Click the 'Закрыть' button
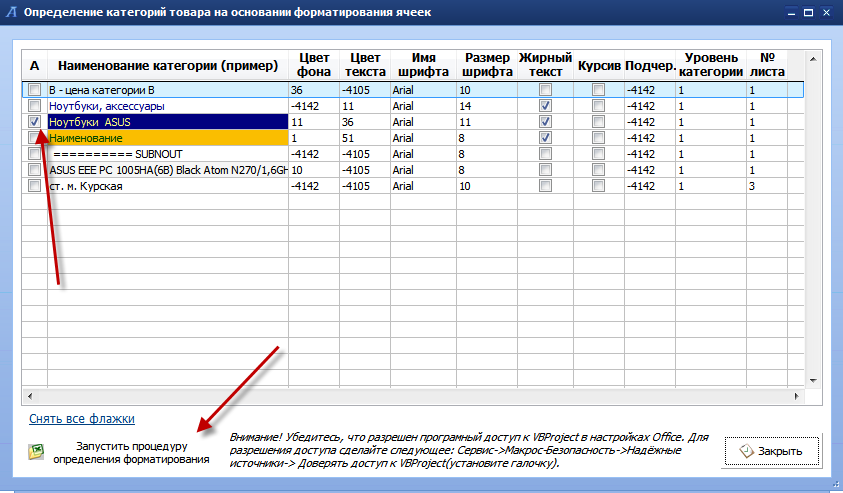The image size is (843, 493). pyautogui.click(x=771, y=451)
